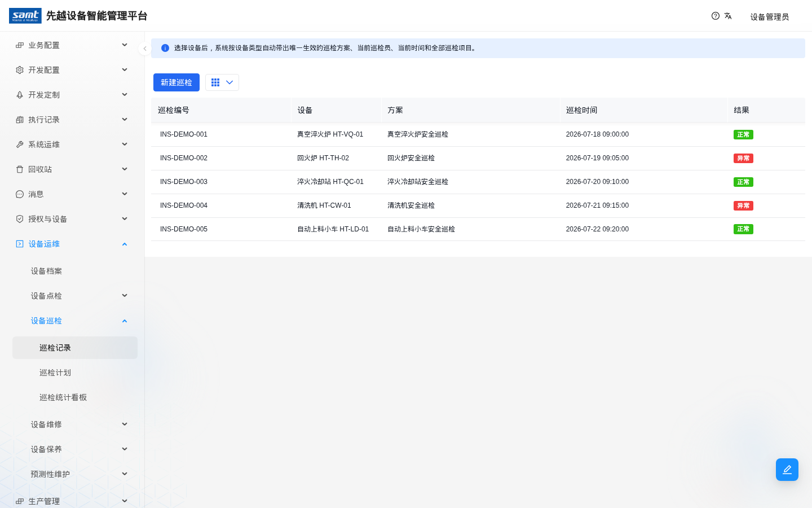
Task: Click the 消息 message bubble icon
Action: (20, 194)
